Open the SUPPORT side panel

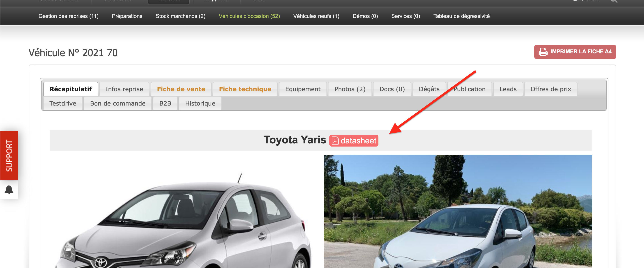[x=9, y=156]
